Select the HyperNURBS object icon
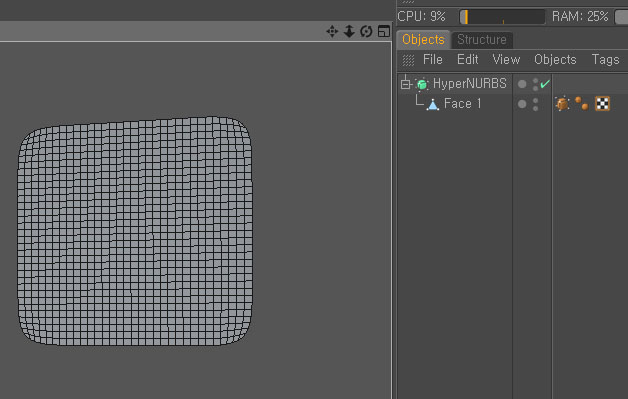Screen dimensions: 628x399 pyautogui.click(x=421, y=84)
